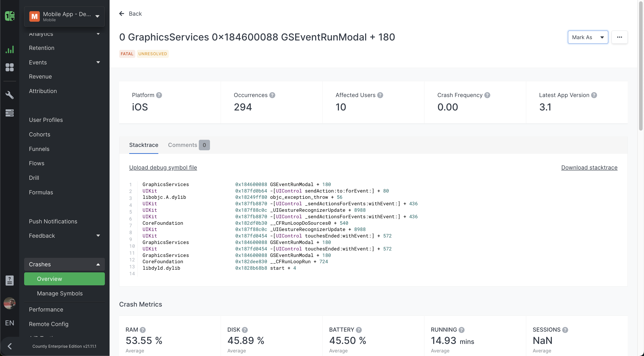Show BATTERY metric help icon
Viewport: 644px width, 356px height.
click(359, 330)
